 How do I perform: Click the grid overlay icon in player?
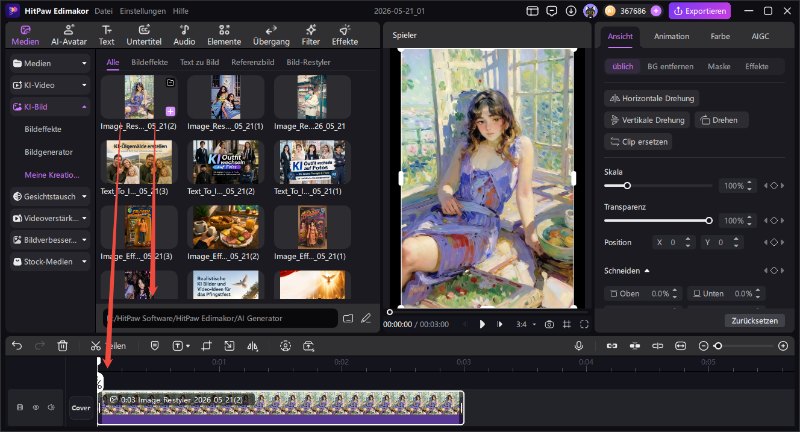click(x=567, y=324)
